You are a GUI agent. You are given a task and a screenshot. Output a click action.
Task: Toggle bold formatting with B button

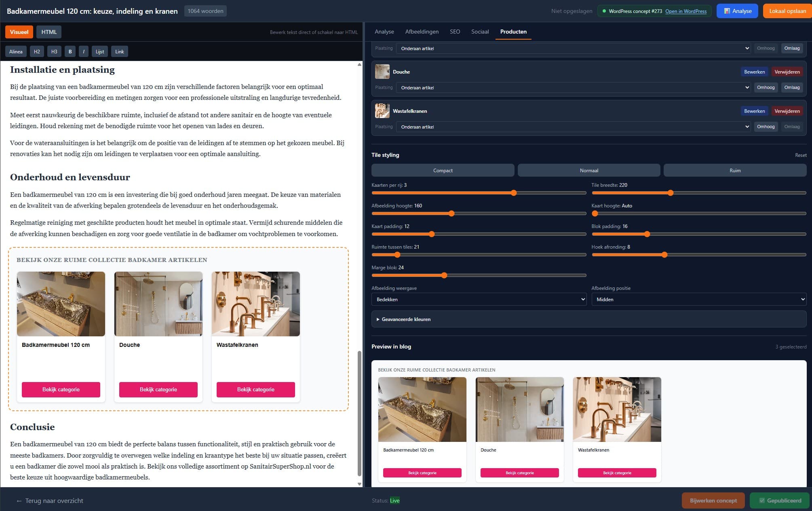pos(70,51)
